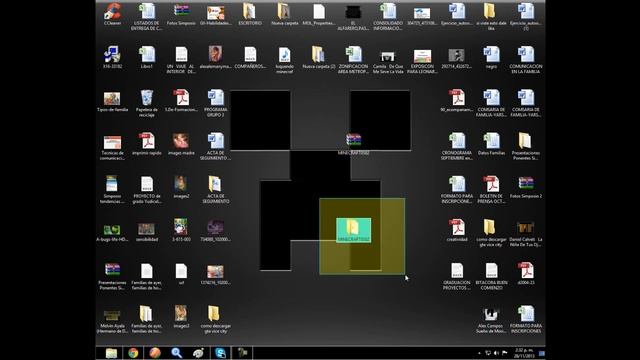Image resolution: width=640 pixels, height=360 pixels.
Task: Open EL ALFARERO desktop file
Action: click(x=353, y=17)
